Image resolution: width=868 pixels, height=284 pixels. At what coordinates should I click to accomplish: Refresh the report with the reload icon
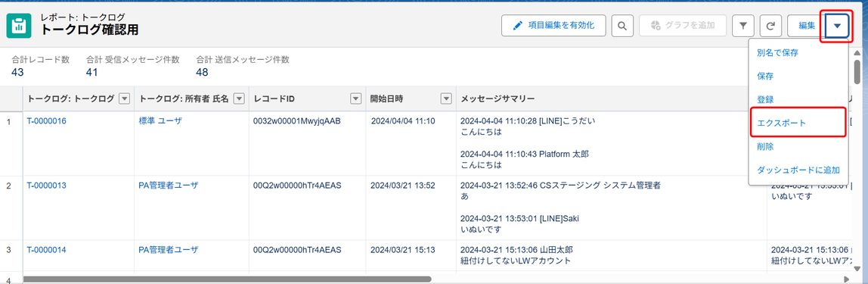[770, 26]
